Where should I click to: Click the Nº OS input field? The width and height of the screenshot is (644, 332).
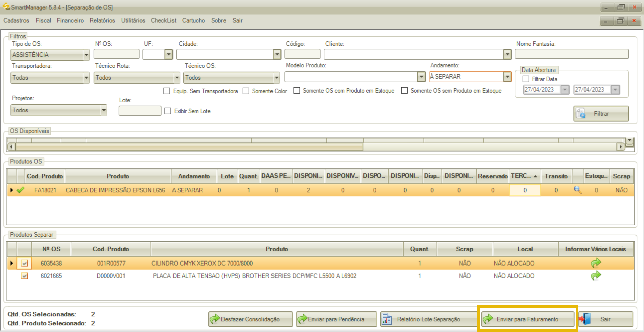coord(116,54)
